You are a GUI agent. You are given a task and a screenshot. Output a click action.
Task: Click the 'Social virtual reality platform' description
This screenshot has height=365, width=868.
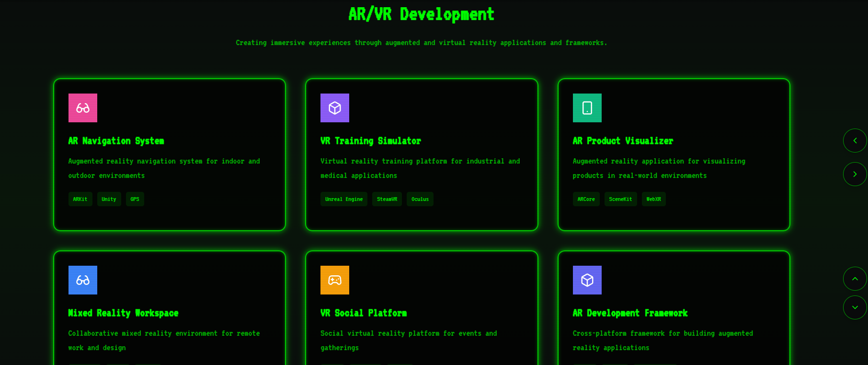(x=409, y=341)
